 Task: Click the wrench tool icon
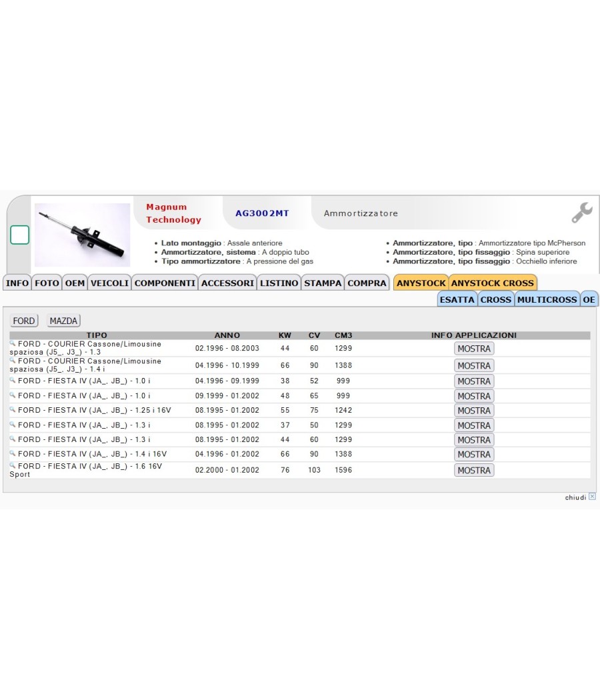coord(582,213)
